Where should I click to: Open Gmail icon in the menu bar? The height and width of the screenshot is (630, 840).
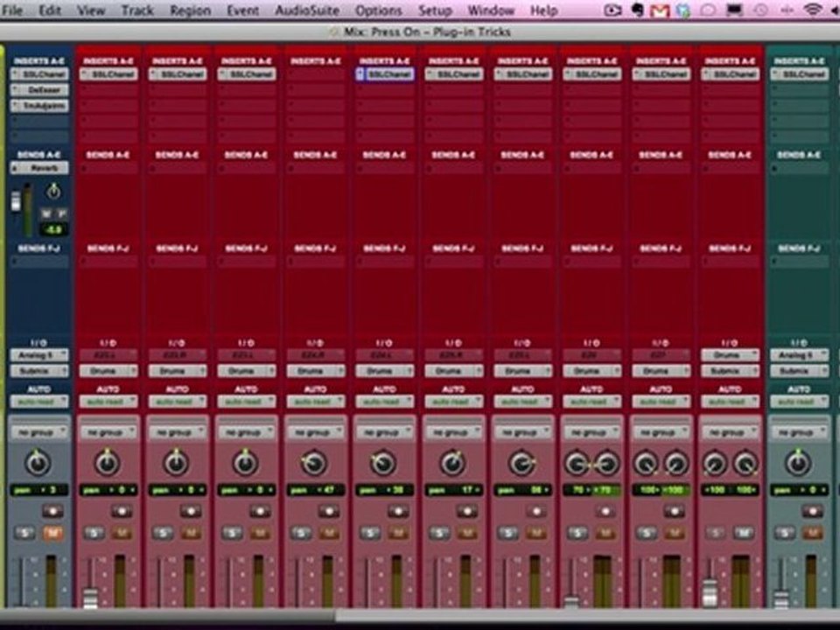coord(660,10)
